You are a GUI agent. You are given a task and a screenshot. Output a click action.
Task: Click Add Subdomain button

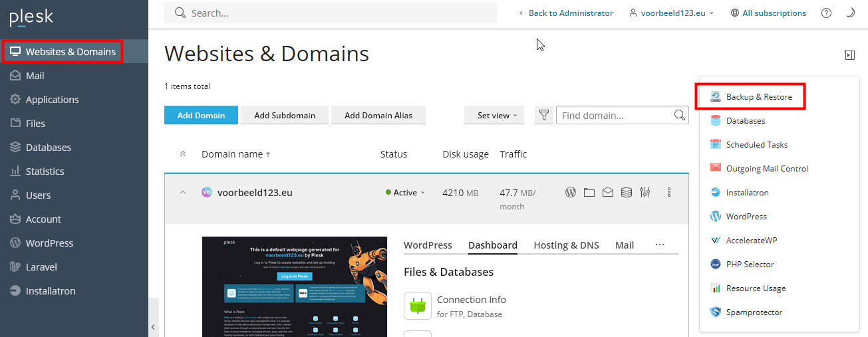click(x=285, y=115)
